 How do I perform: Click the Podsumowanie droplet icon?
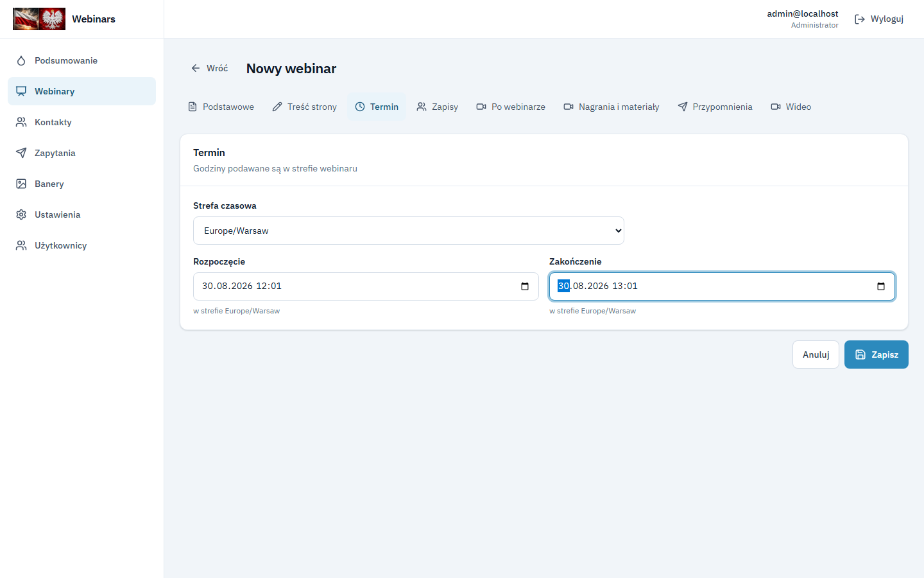[x=21, y=60]
